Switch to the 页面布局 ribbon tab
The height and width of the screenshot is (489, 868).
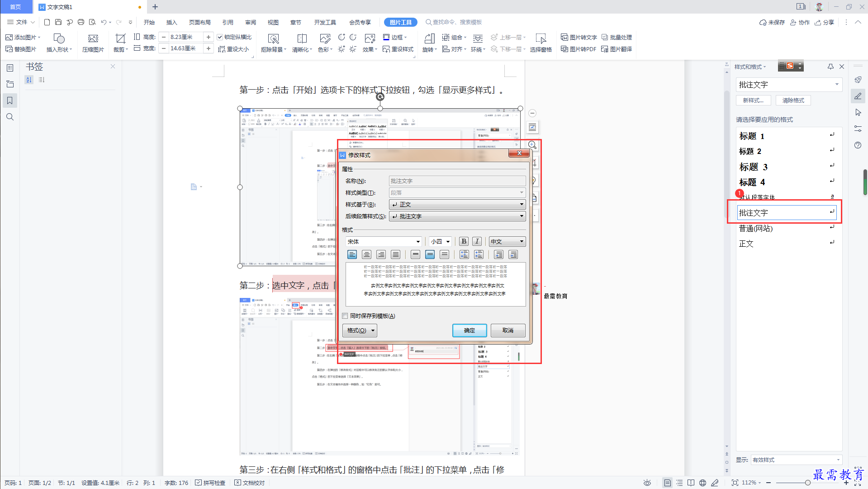pos(200,22)
